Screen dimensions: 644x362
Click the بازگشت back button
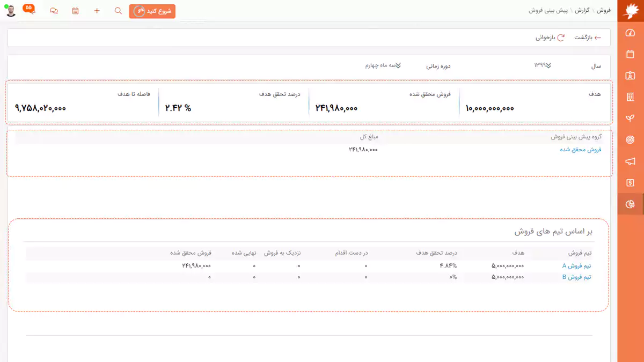pyautogui.click(x=588, y=38)
